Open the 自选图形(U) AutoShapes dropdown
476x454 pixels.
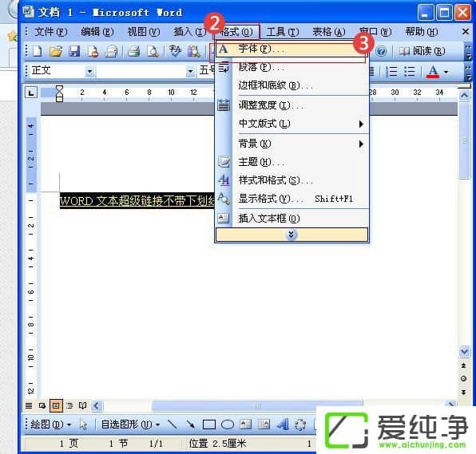pos(130,424)
